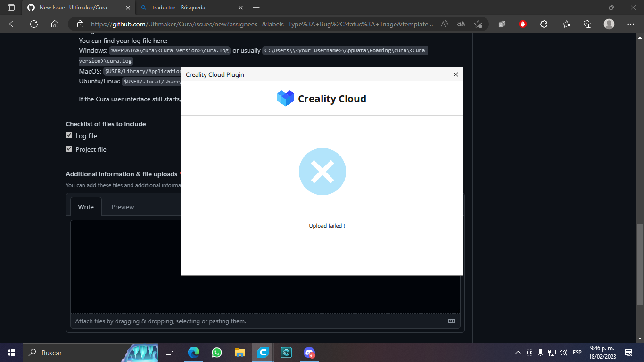This screenshot has height=362, width=644.
Task: Open the ESP language selector
Action: pos(576,352)
